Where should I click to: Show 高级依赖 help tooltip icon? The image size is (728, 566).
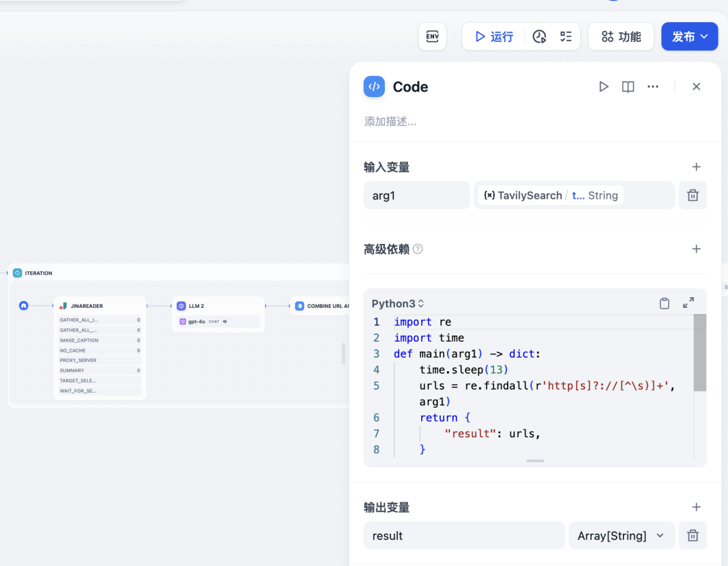tap(417, 249)
